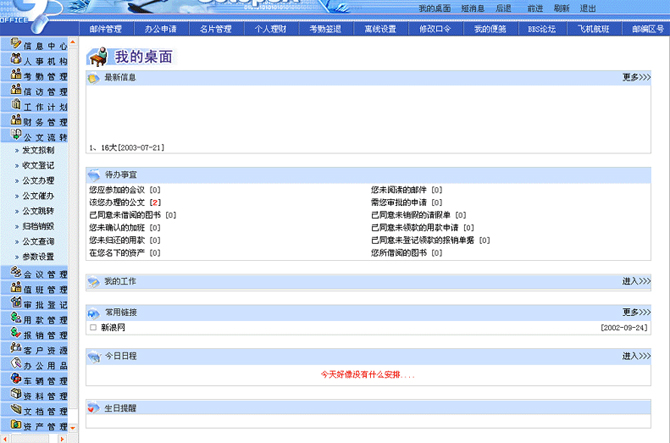Open the 个人理财 top menu tab
The width and height of the screenshot is (670, 443).
tap(269, 29)
